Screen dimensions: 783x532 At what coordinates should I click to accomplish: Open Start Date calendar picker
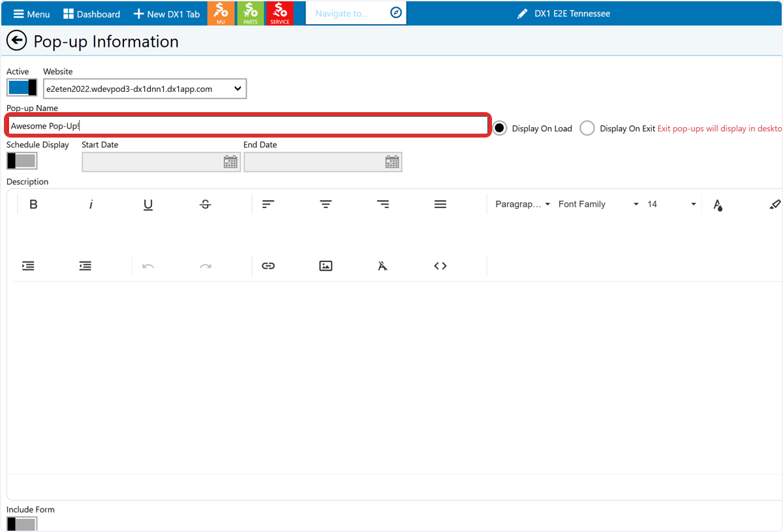pyautogui.click(x=230, y=162)
